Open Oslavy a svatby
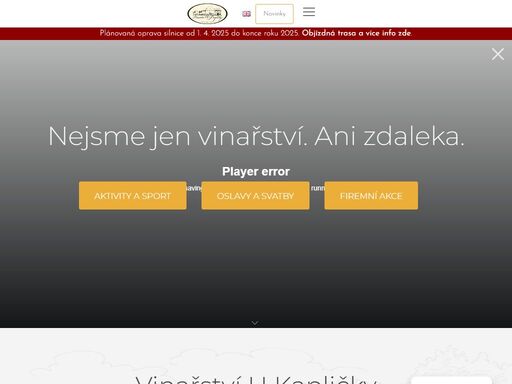Screen dimensions: 512x384 (255, 196)
